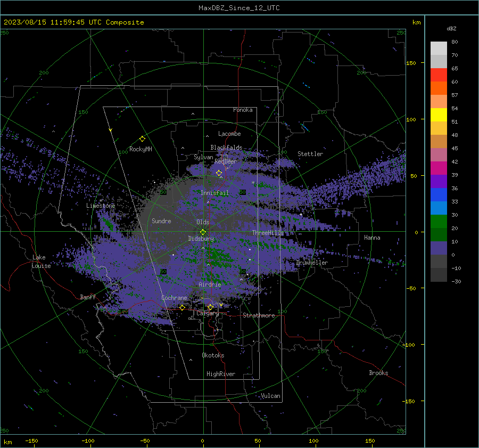Select the red 60-65 dBZ legend swatch
This screenshot has width=479, height=448.
(x=439, y=75)
